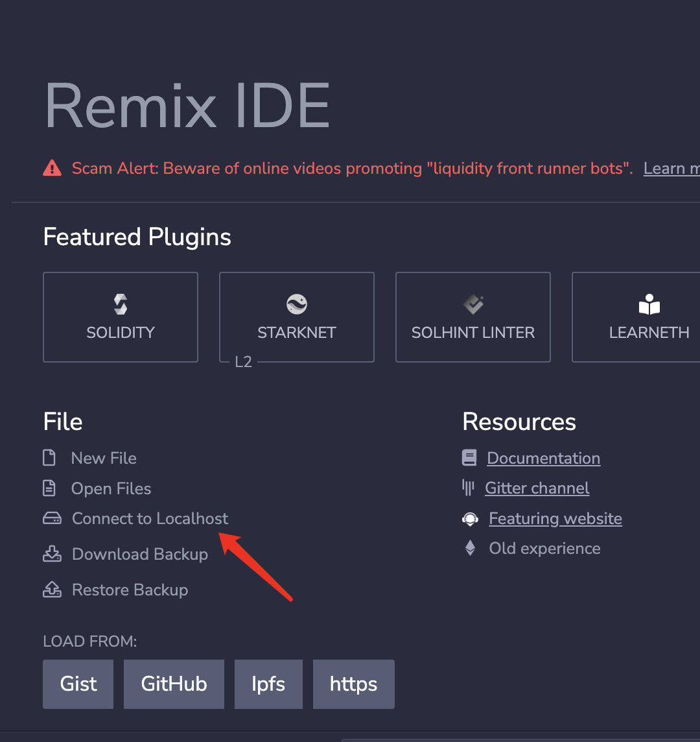
Task: Click the StarkNet logo icon
Action: (297, 304)
